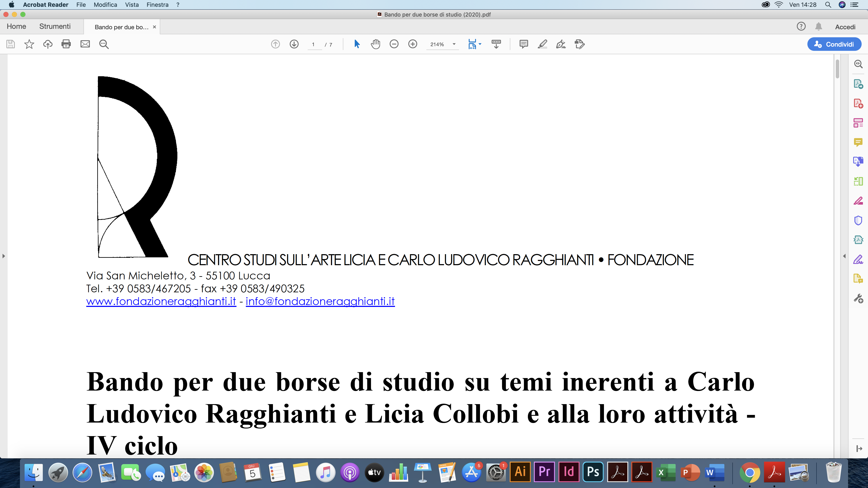Click the Save file icon
Screen dimensions: 868x488
[10, 44]
